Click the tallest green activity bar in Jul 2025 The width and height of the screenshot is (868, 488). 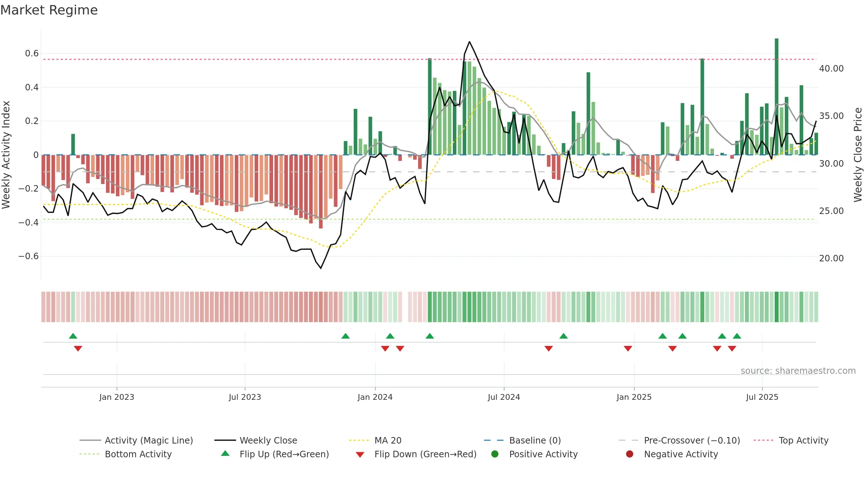coord(776,97)
